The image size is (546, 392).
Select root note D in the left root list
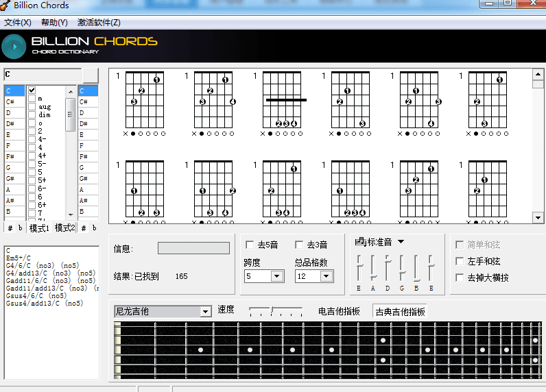[x=14, y=112]
